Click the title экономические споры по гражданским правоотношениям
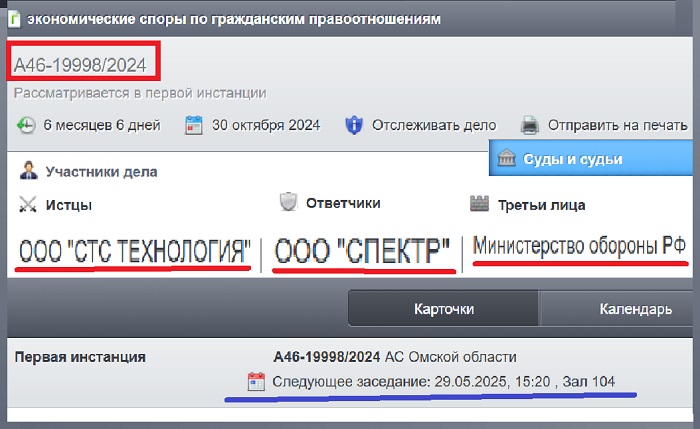The image size is (700, 429). tap(233, 20)
